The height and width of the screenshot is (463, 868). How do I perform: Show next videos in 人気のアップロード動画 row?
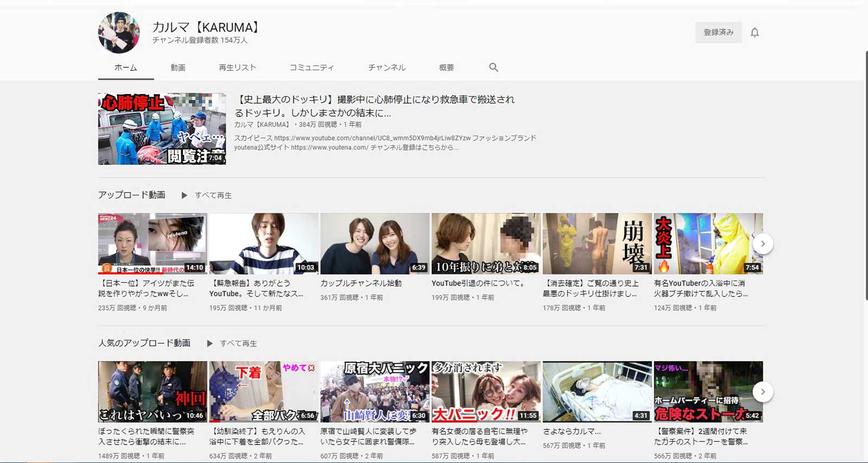coord(763,392)
